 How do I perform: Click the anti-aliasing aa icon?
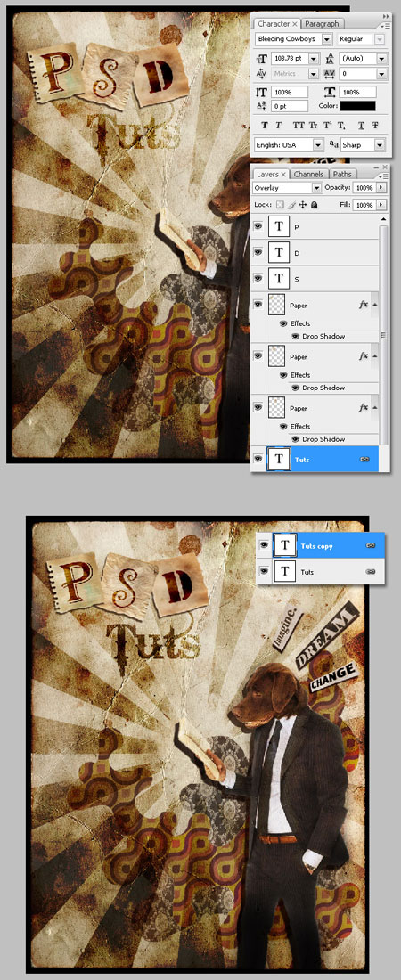pos(335,144)
